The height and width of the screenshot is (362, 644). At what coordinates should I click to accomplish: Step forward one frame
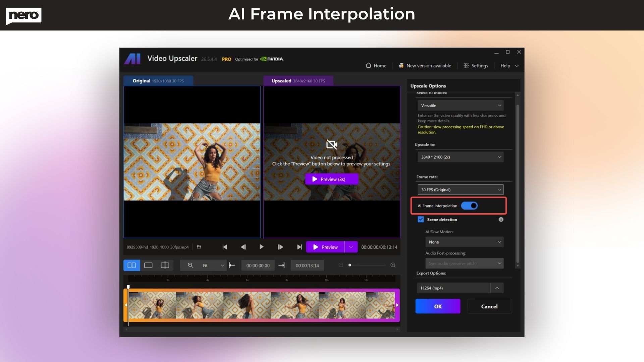click(x=280, y=247)
